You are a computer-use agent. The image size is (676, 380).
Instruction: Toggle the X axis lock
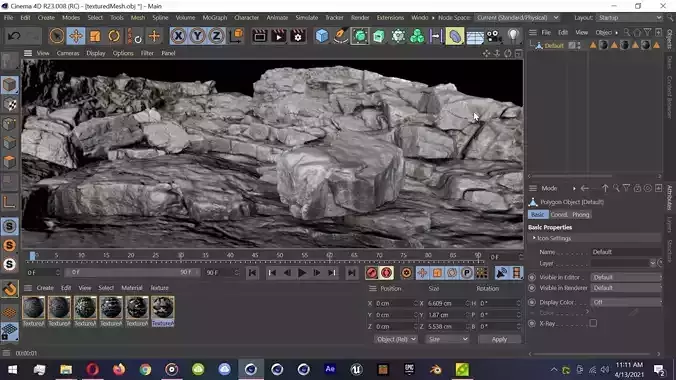pos(178,36)
